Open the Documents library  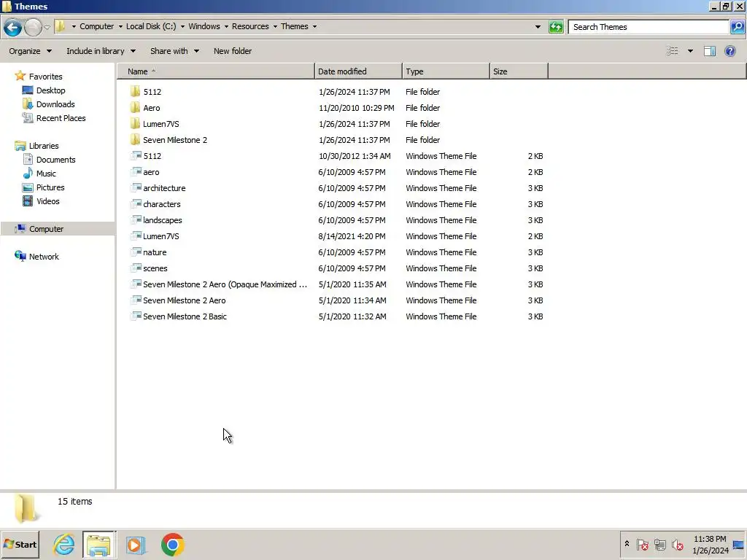(55, 160)
